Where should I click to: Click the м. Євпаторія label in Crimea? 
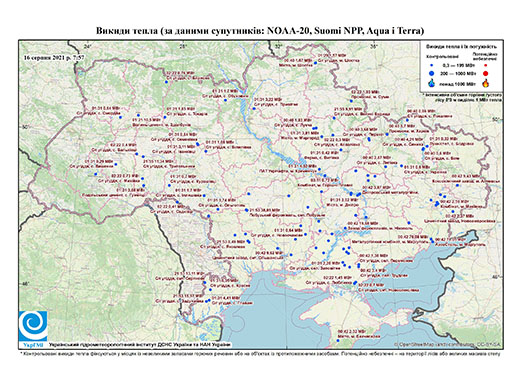(358, 337)
